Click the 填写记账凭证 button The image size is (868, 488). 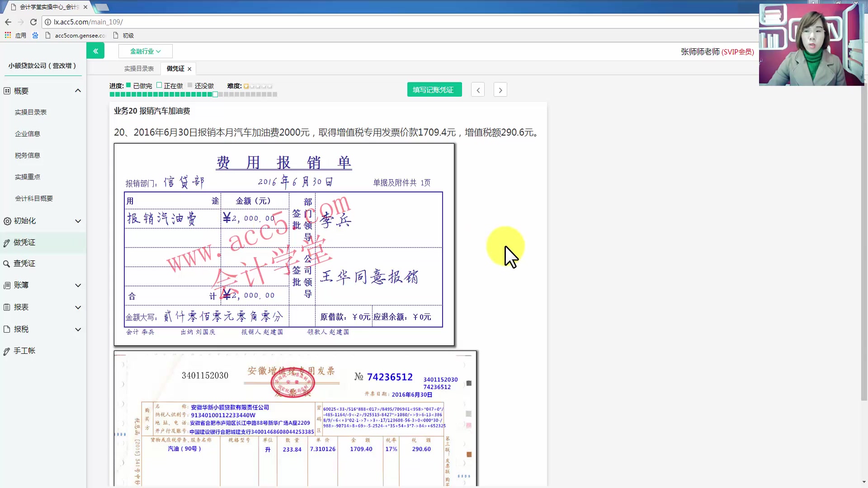pos(434,89)
